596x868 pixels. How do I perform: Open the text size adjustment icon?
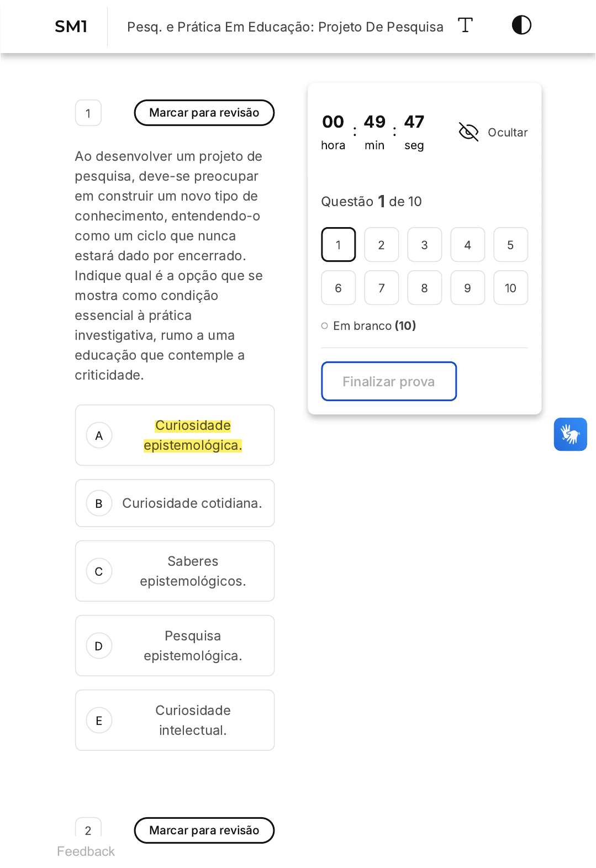465,25
